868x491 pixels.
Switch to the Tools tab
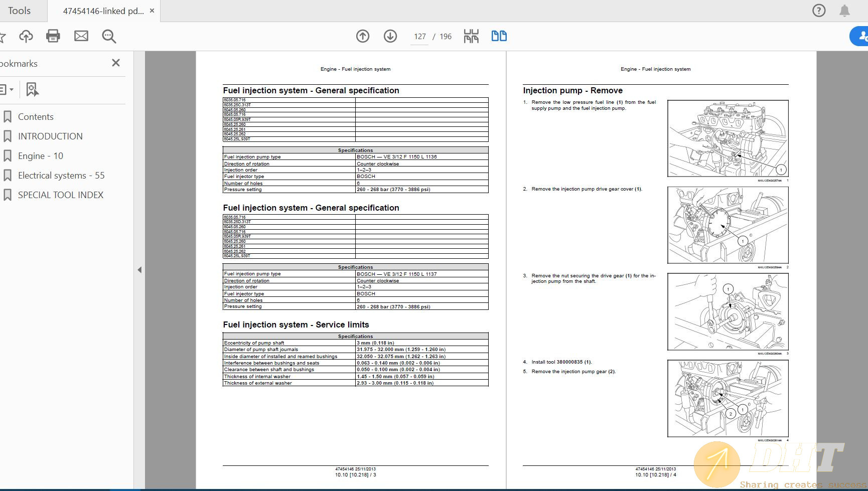tap(19, 11)
